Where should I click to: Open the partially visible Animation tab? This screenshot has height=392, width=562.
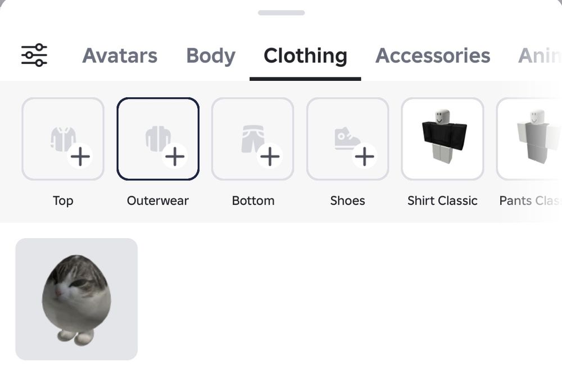point(540,56)
